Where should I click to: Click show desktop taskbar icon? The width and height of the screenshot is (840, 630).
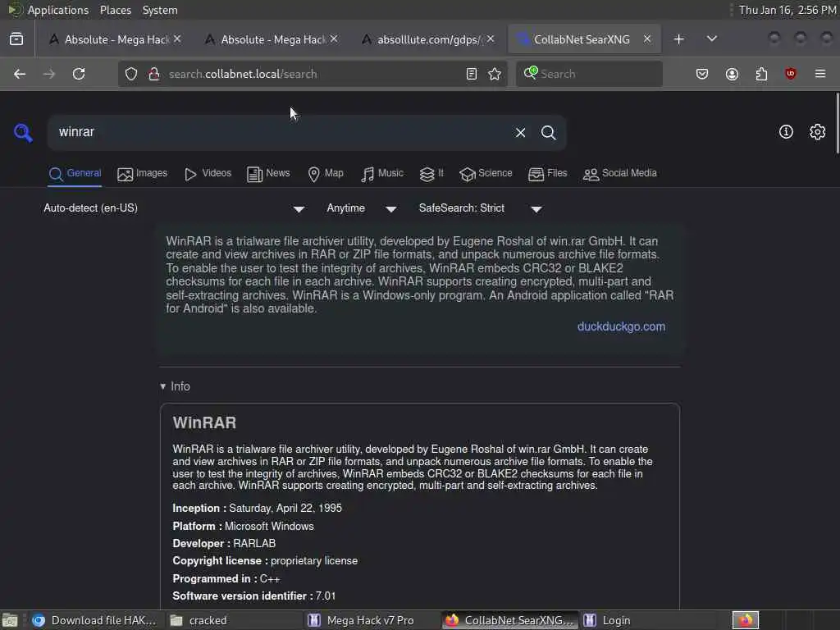(10, 620)
